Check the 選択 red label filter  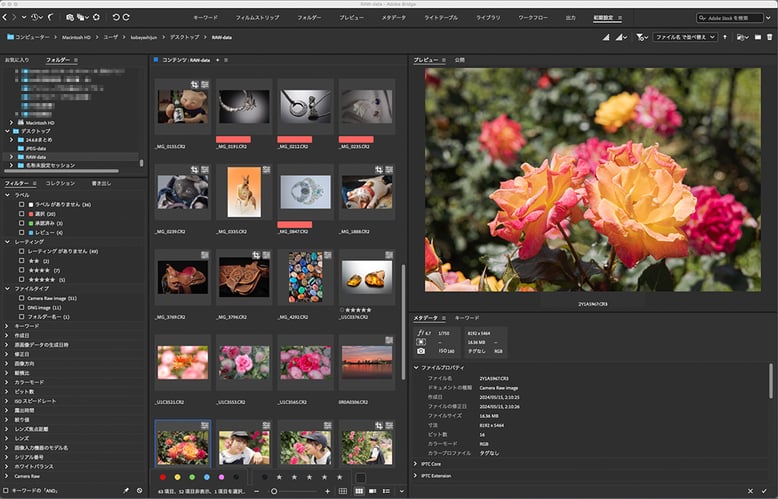(x=22, y=213)
